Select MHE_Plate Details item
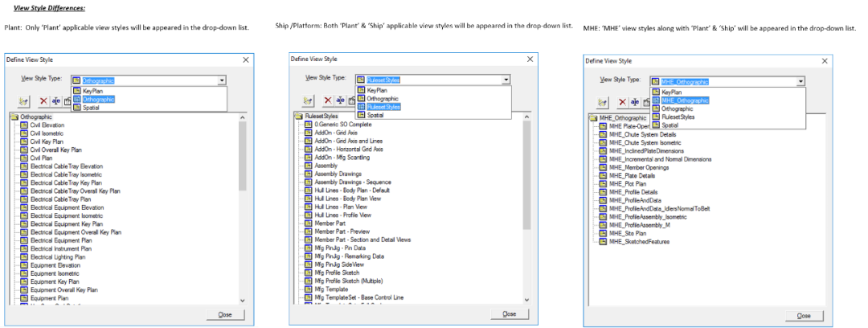The image size is (868, 328). (633, 175)
